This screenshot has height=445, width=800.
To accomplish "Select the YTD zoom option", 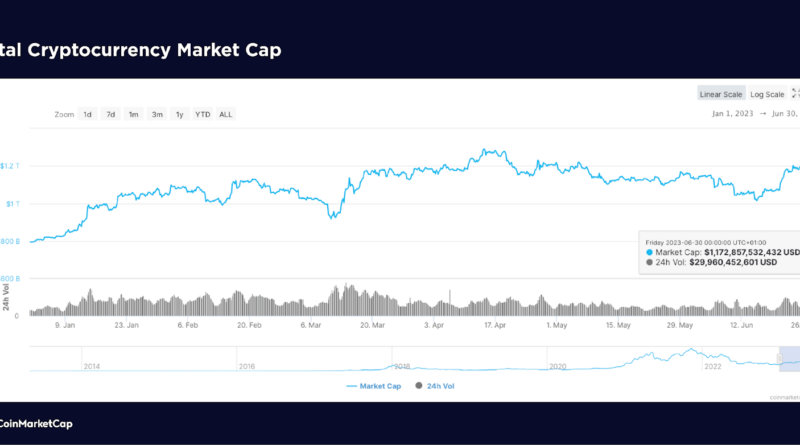I will [203, 114].
